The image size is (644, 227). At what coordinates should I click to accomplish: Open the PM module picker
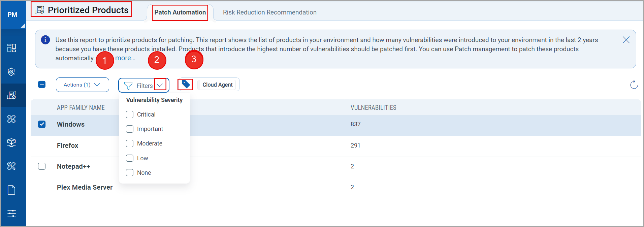(13, 15)
